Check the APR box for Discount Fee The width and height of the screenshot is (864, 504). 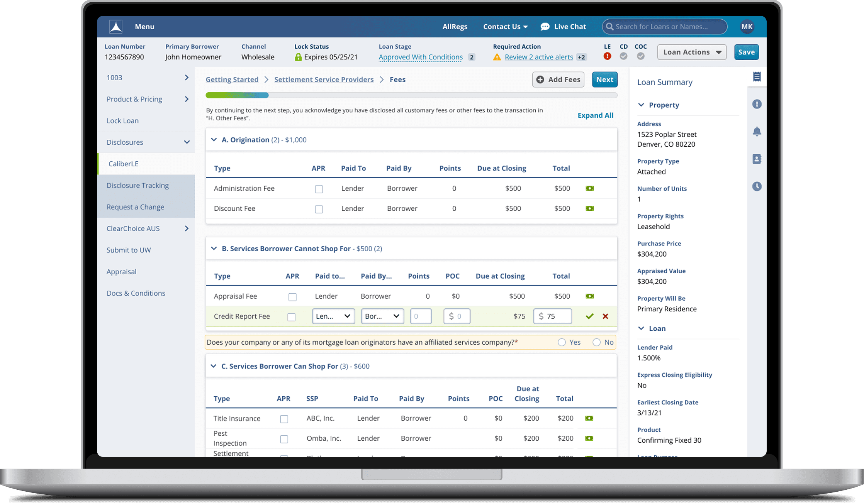pos(319,209)
